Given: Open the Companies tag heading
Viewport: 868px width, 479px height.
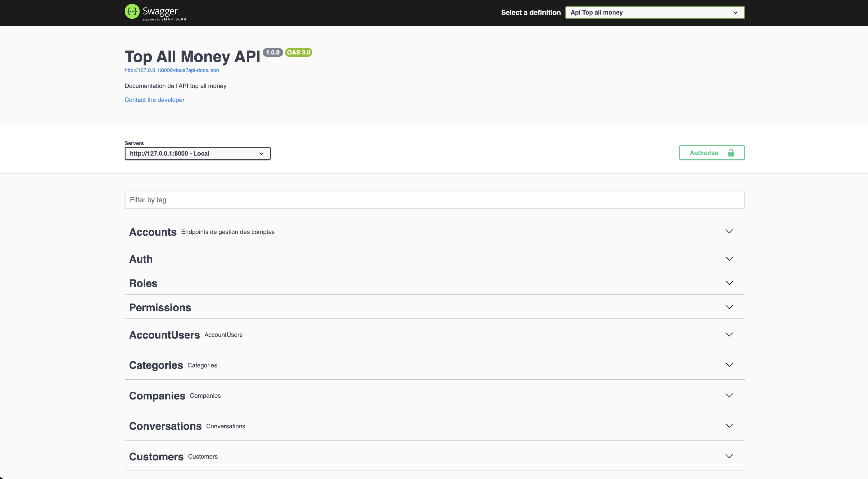Looking at the screenshot, I should [x=157, y=395].
